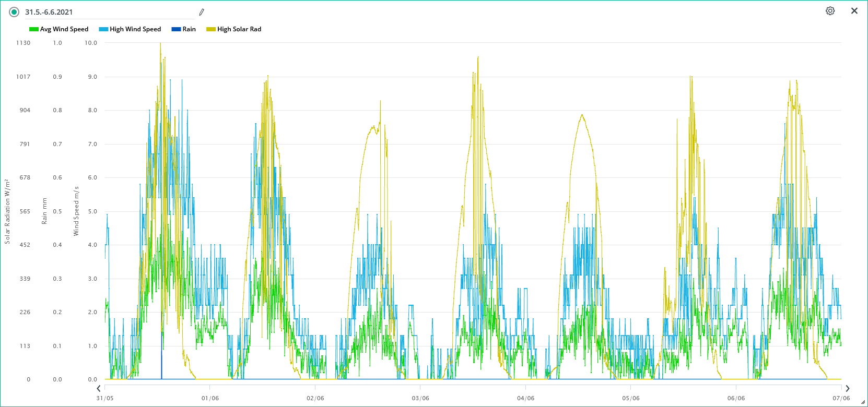Close the chart panel with the X
Image resolution: width=868 pixels, height=407 pixels.
click(x=854, y=11)
